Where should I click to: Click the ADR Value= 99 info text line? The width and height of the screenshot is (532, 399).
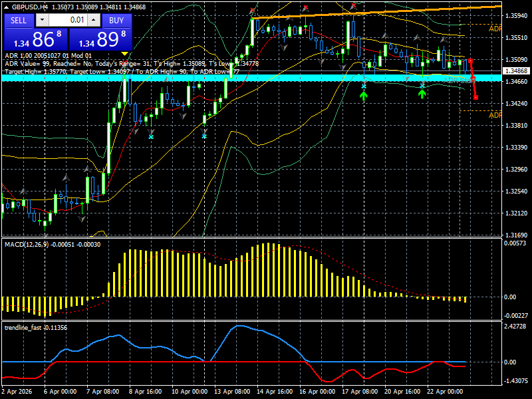[x=132, y=63]
